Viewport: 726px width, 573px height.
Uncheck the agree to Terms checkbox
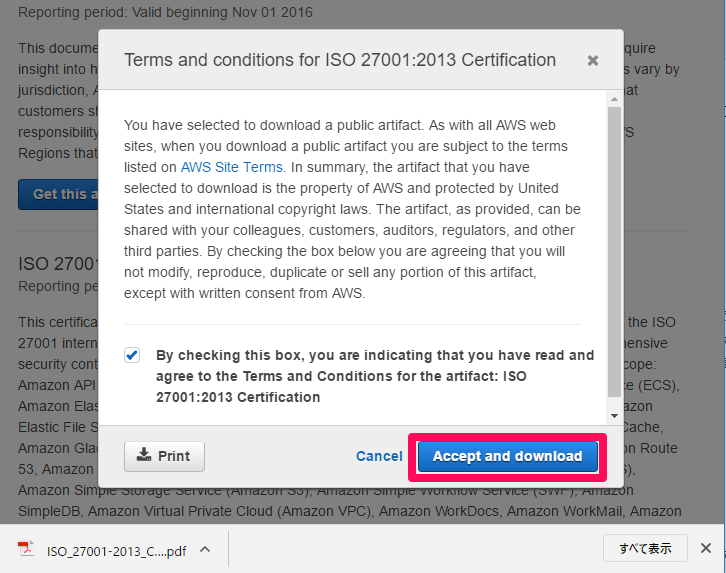[x=132, y=355]
